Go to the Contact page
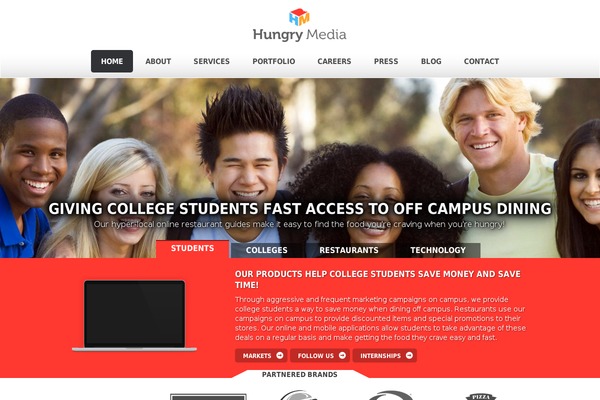 click(481, 61)
